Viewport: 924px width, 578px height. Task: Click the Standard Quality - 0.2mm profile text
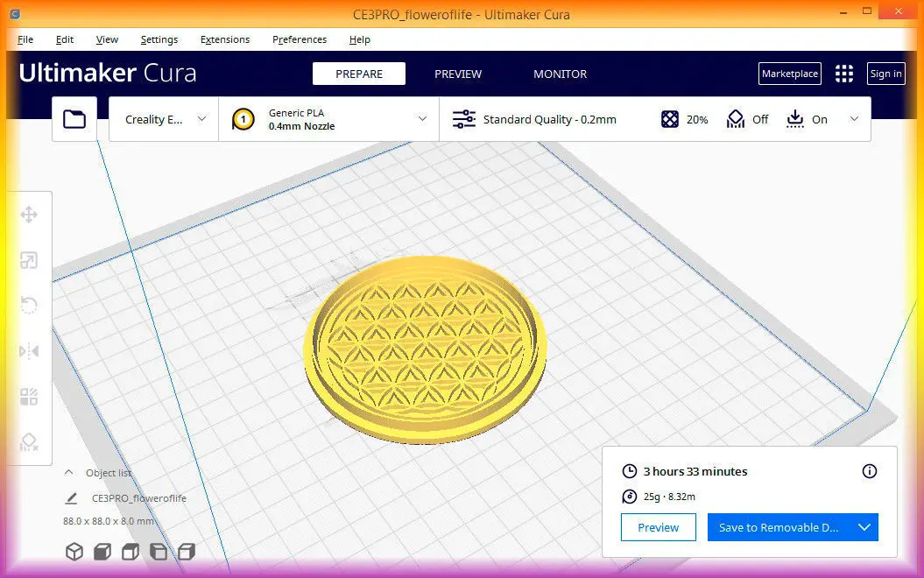(550, 119)
